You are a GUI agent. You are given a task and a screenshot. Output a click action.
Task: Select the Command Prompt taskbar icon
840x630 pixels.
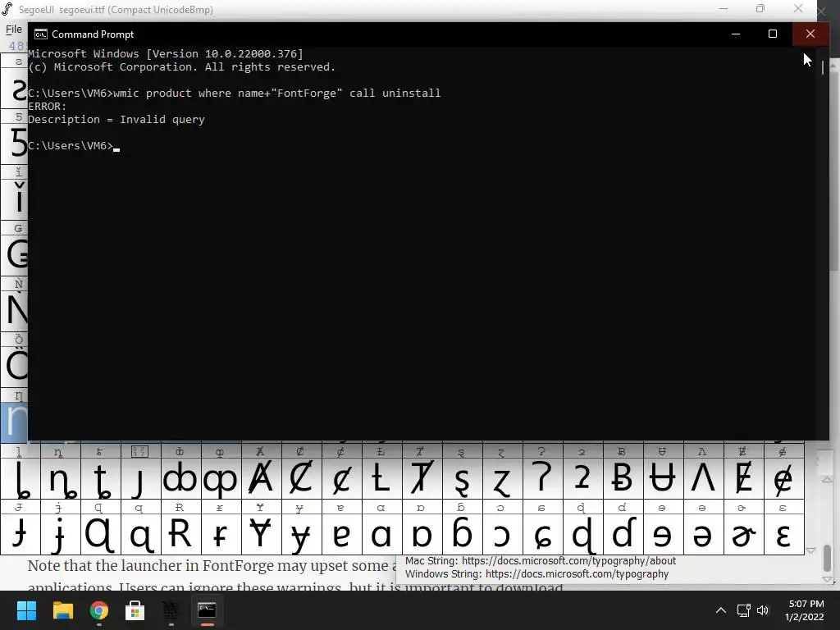coord(207,610)
